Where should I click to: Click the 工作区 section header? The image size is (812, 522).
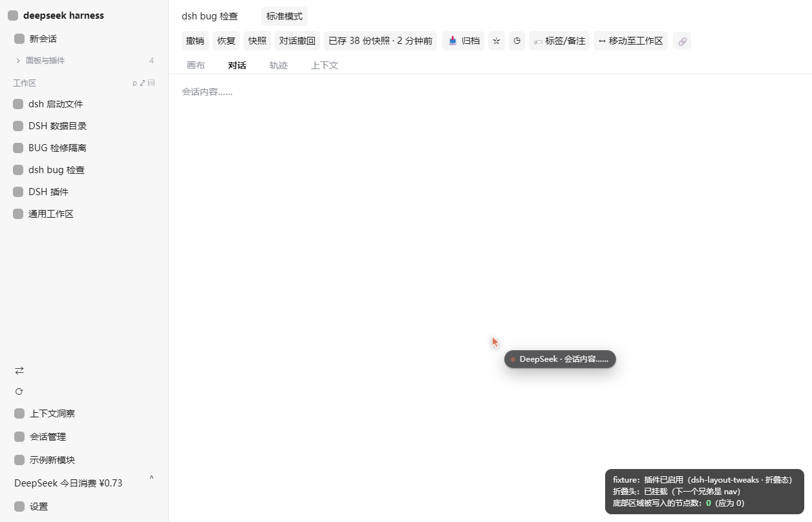(x=25, y=83)
